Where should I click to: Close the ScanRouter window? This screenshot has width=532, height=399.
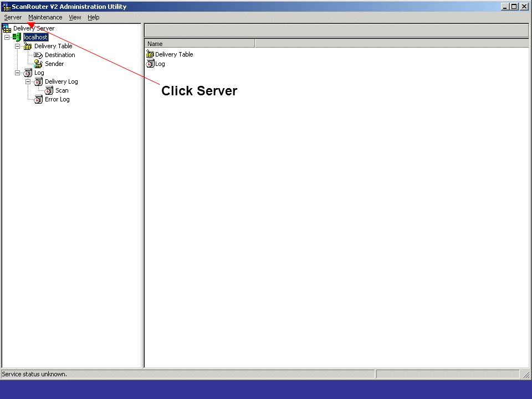pos(524,7)
